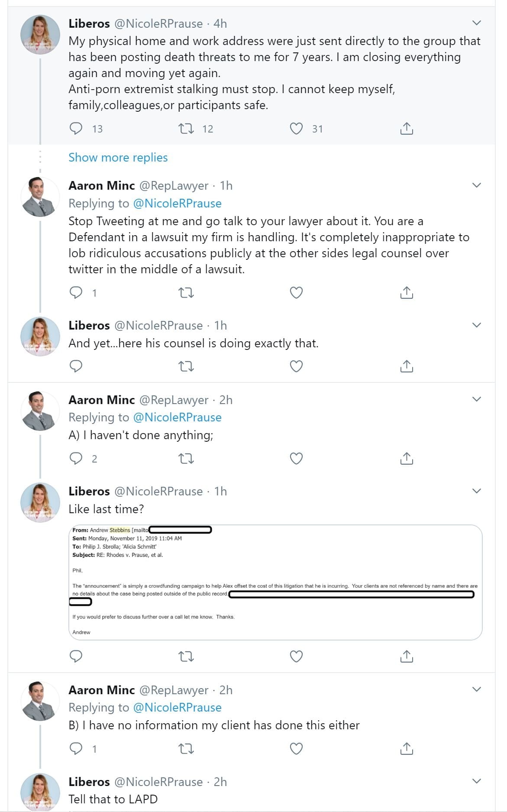Like the 'Like last time?' tweet

(x=296, y=657)
